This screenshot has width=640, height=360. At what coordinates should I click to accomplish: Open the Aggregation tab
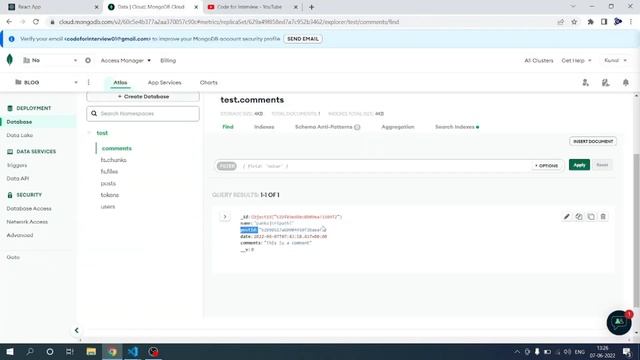[398, 127]
